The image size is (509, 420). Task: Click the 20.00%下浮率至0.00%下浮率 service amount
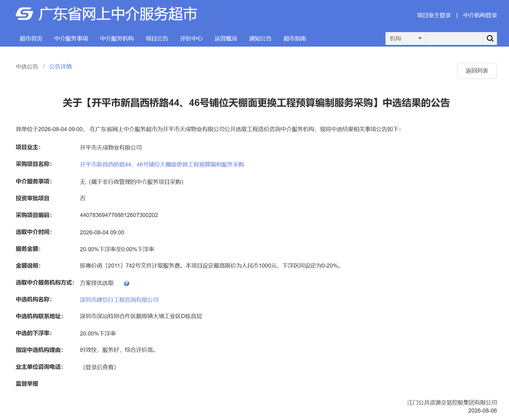tap(117, 249)
